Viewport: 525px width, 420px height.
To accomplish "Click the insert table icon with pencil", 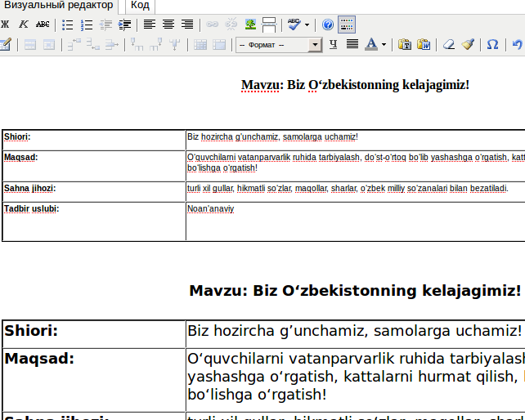I will point(6,44).
